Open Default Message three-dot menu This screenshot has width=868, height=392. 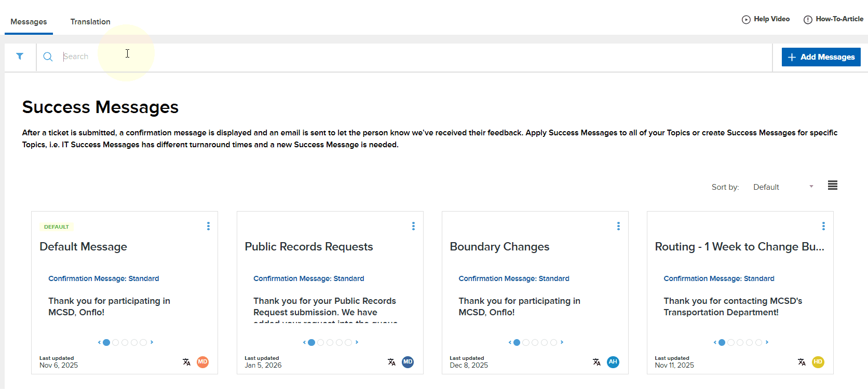[208, 226]
